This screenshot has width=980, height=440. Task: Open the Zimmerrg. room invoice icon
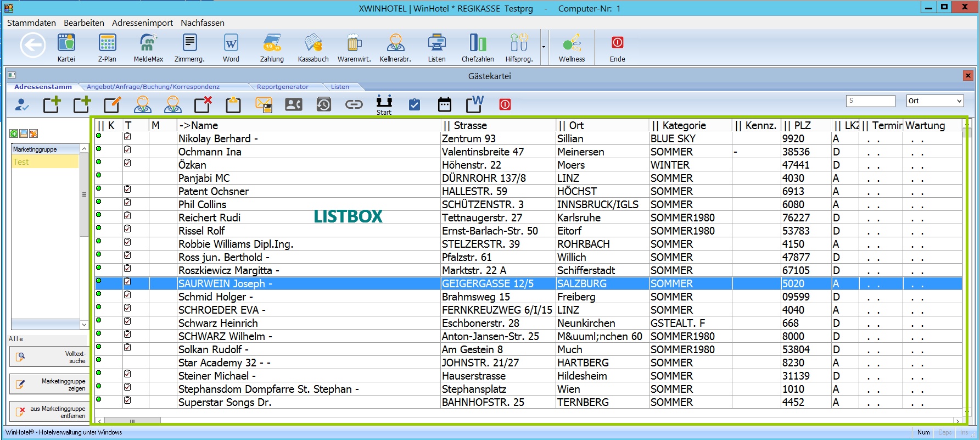[189, 43]
